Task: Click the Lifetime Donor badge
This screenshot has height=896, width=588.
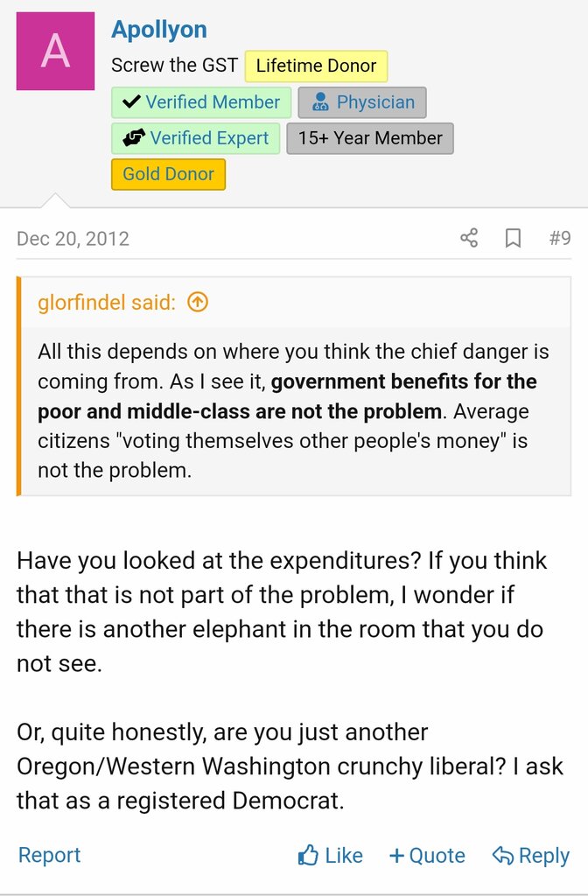Action: click(x=316, y=66)
